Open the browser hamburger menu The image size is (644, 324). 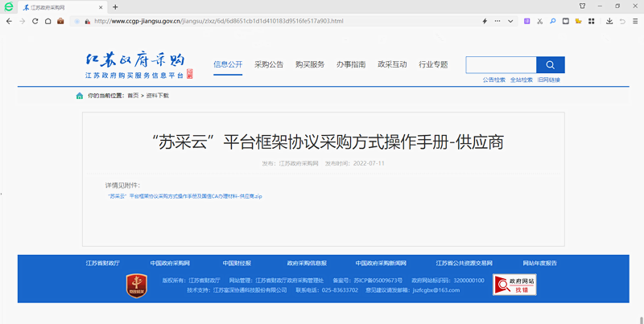tap(635, 22)
